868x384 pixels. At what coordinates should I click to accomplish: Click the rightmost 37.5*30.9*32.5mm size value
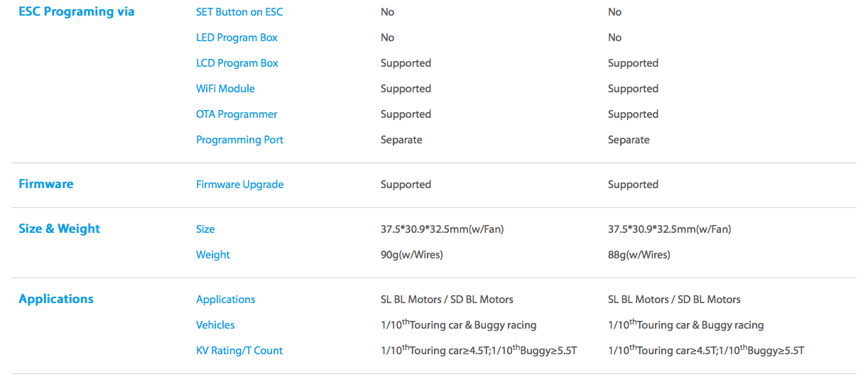pyautogui.click(x=669, y=229)
